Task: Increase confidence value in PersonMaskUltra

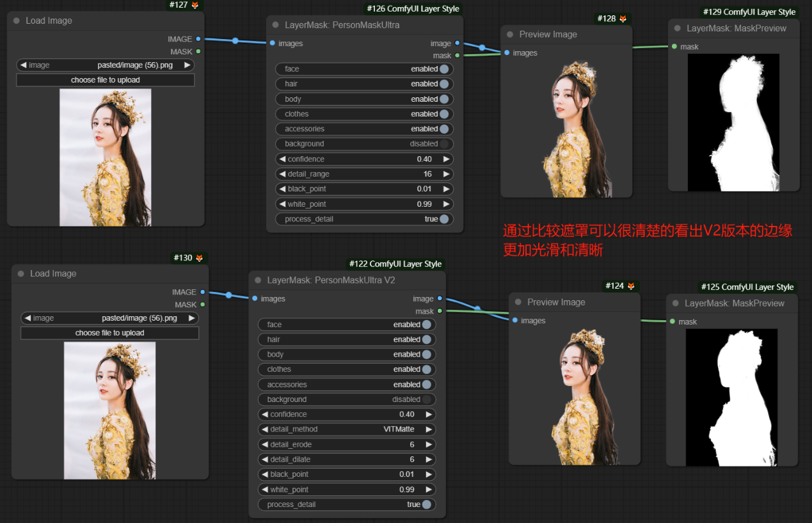Action: point(446,159)
